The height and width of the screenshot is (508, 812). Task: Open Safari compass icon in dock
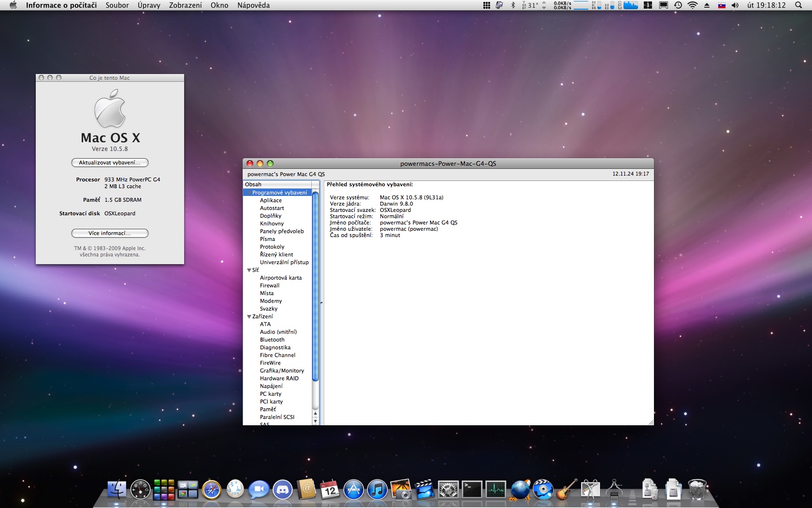point(211,490)
